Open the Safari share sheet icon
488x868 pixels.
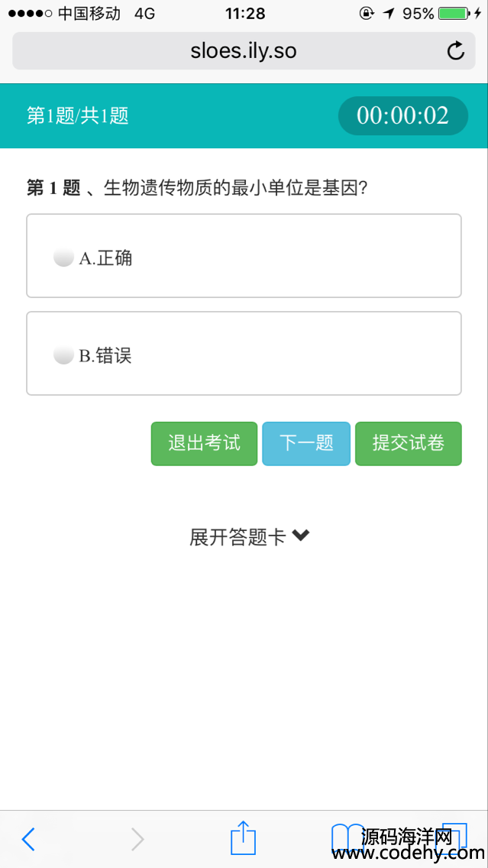pyautogui.click(x=243, y=837)
